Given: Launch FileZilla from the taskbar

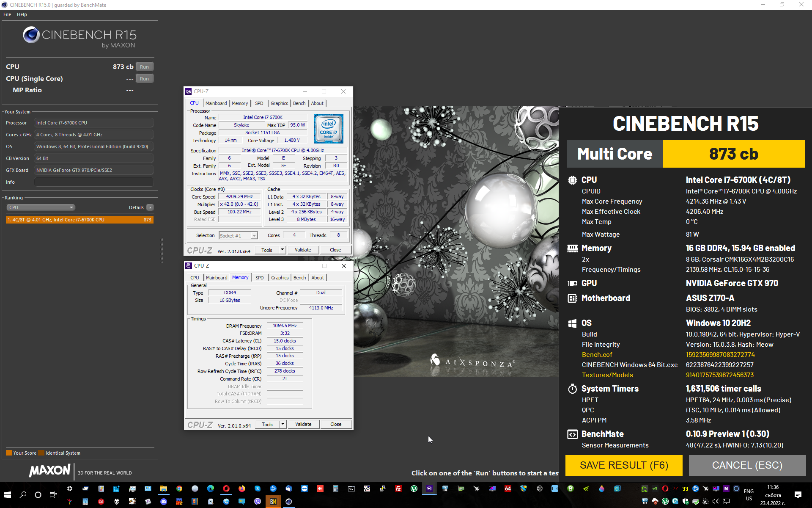Looking at the screenshot, I should (x=398, y=489).
